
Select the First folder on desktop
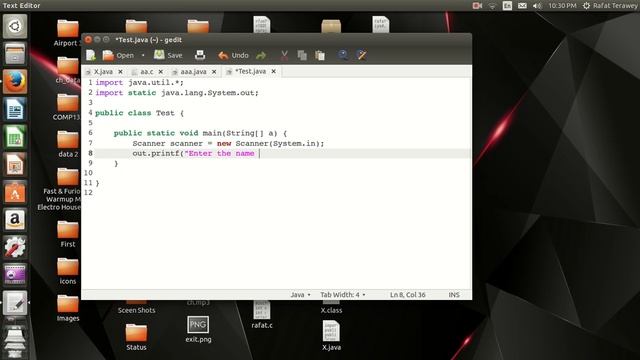[x=68, y=234]
